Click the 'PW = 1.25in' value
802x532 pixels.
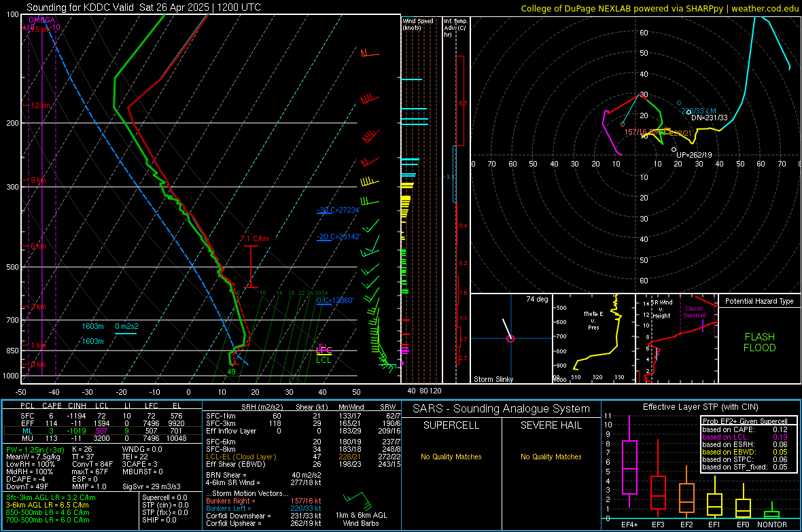pyautogui.click(x=36, y=450)
